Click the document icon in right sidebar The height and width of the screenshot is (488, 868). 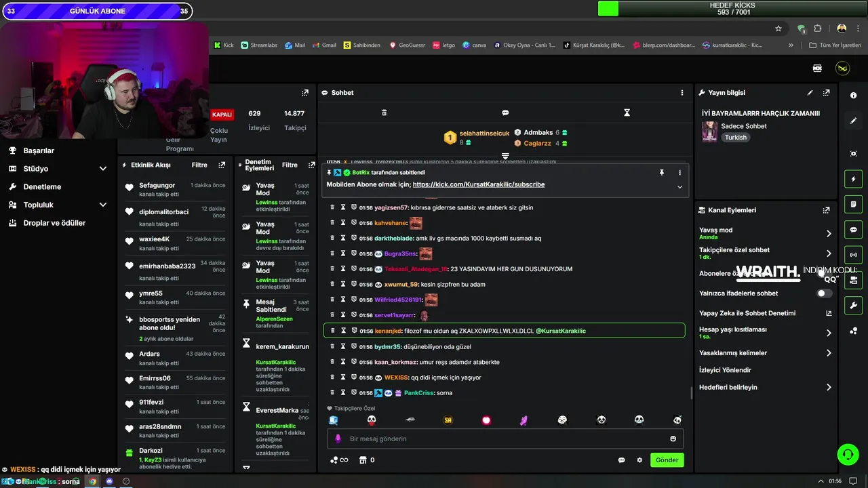click(x=853, y=204)
